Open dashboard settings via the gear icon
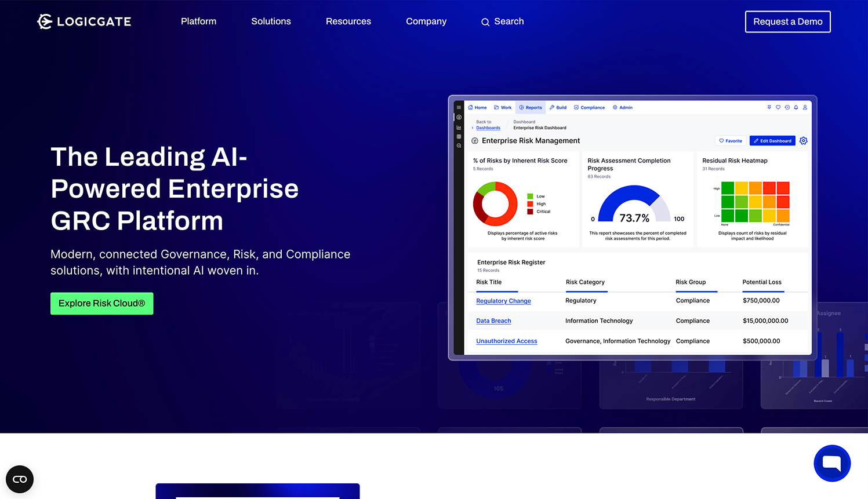 (x=804, y=140)
